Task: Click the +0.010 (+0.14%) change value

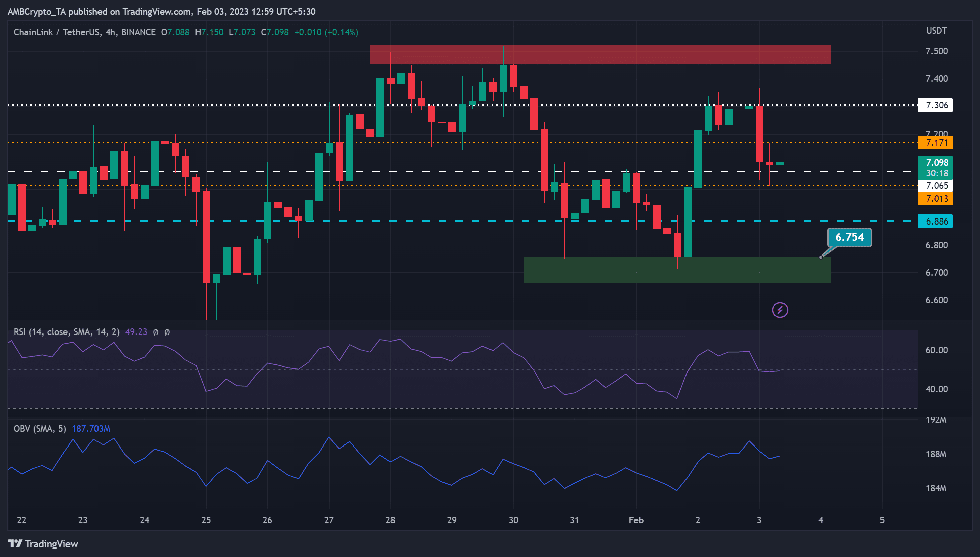Action: coord(326,32)
